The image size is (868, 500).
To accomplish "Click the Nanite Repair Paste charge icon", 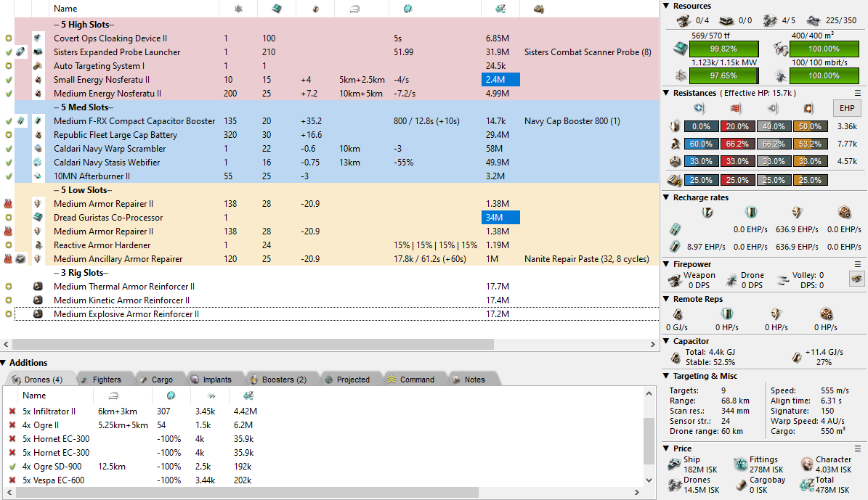I will [21, 259].
